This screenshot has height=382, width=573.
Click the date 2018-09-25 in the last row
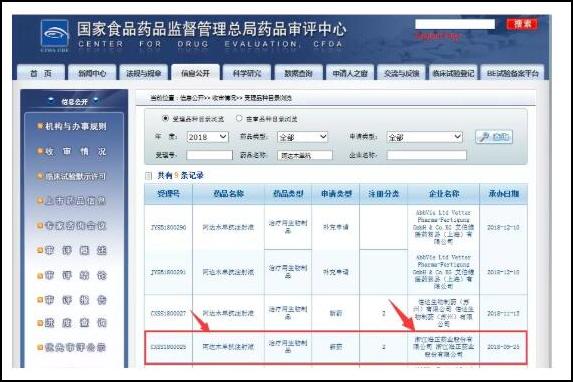click(503, 347)
